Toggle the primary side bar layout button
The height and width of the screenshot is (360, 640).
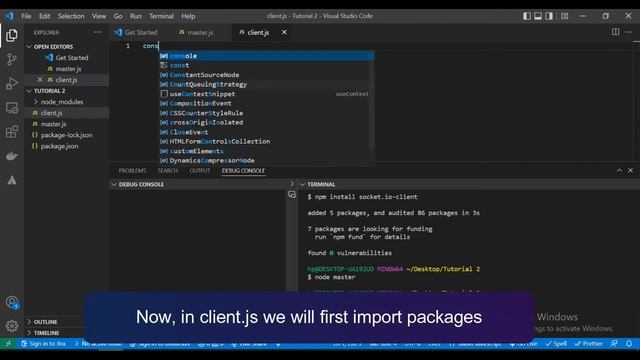527,16
